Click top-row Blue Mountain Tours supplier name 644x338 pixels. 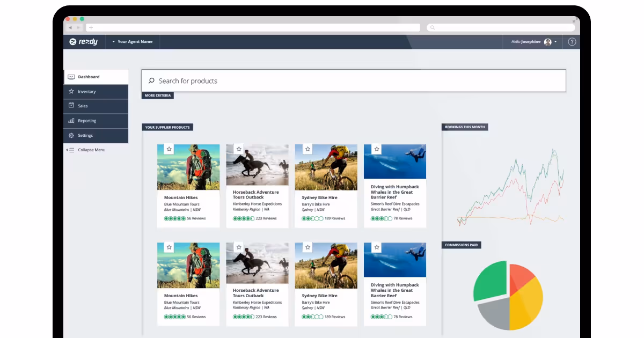[182, 204]
